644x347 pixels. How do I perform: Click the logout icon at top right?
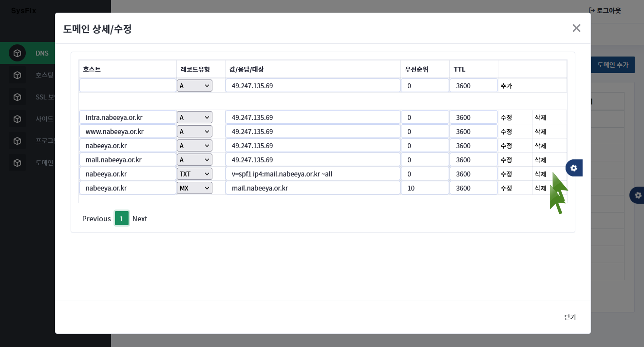[x=592, y=10]
